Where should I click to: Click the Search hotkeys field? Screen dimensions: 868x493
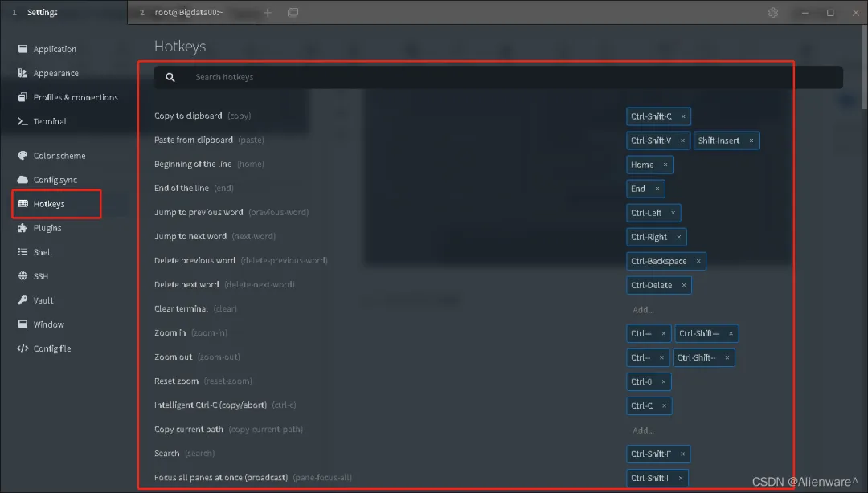click(498, 77)
